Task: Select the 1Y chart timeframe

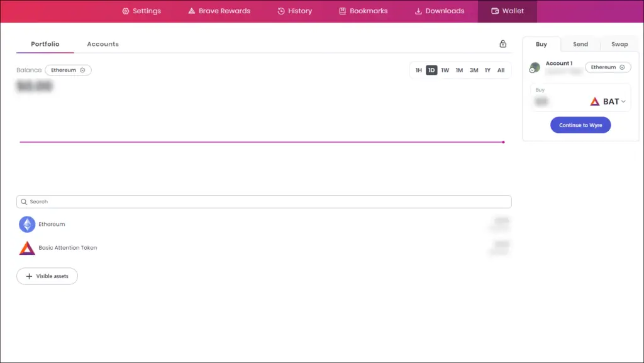Action: click(487, 70)
